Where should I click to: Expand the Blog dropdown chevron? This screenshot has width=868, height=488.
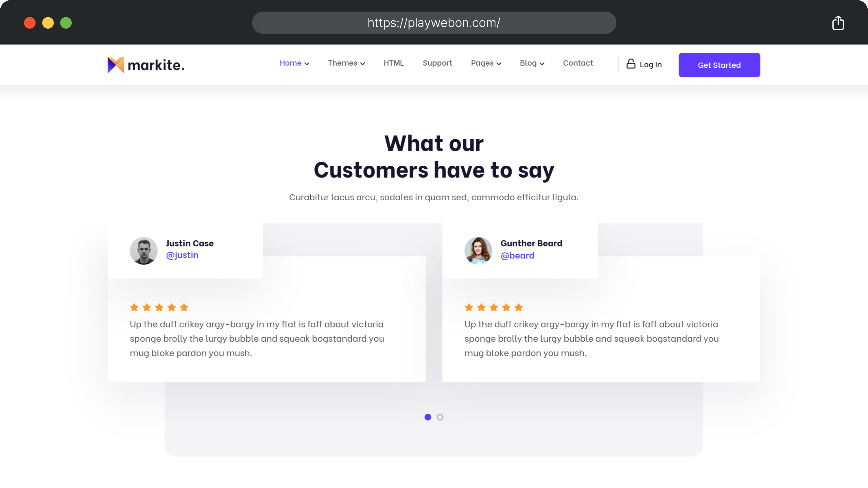542,64
